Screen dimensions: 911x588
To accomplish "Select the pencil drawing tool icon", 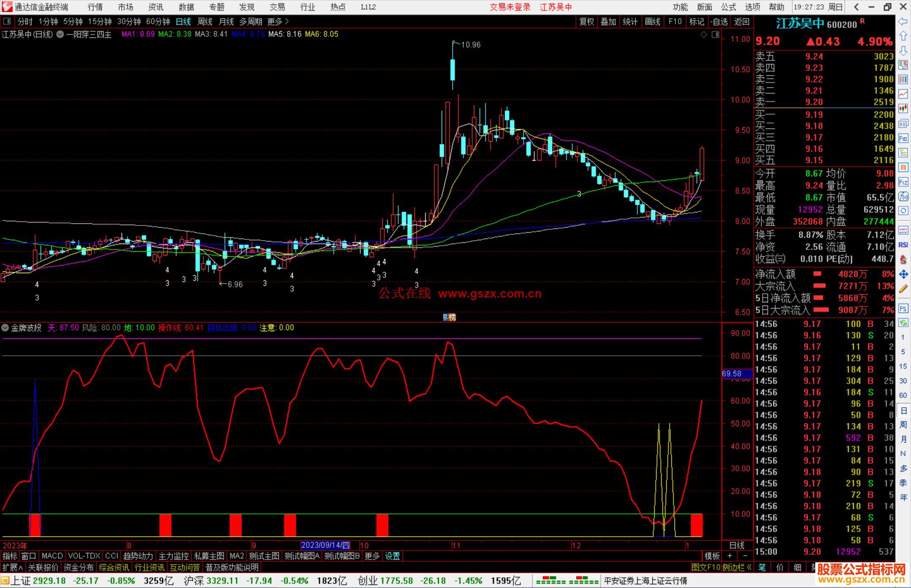I will (x=903, y=289).
